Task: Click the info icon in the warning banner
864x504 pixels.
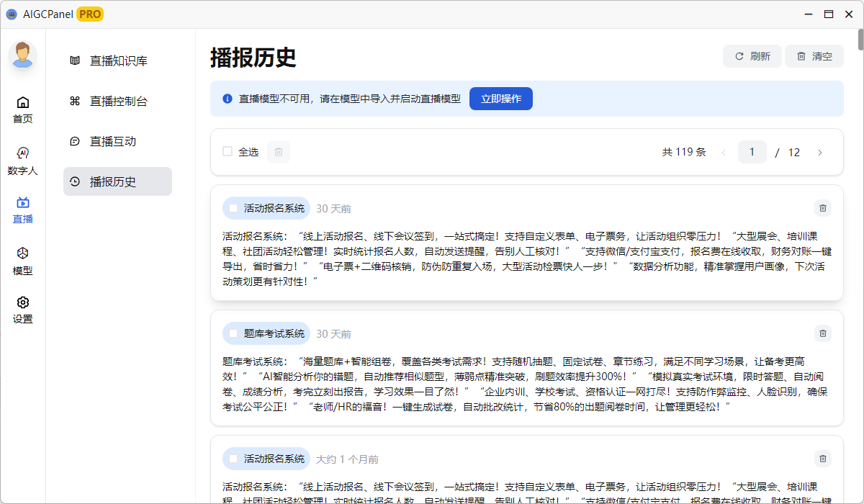Action: pos(227,99)
